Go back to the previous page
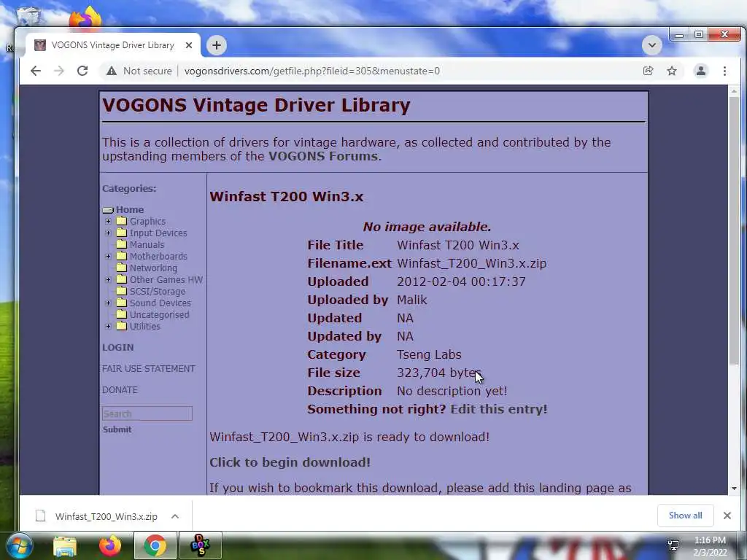This screenshot has width=747, height=560. (x=36, y=71)
